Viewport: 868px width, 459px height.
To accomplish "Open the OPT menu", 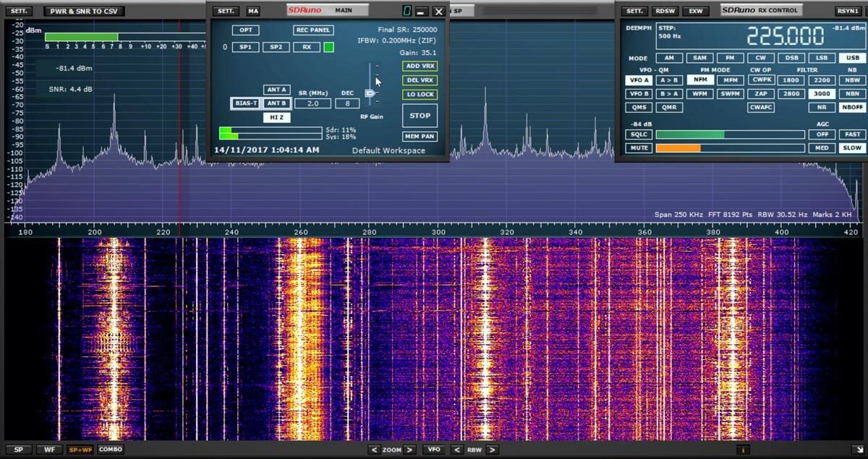I will (x=245, y=30).
